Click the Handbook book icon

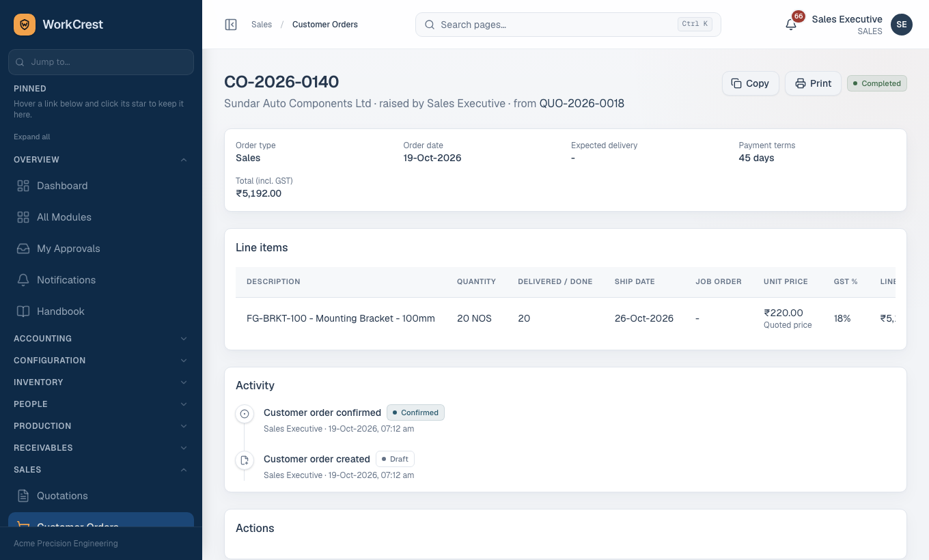[23, 311]
